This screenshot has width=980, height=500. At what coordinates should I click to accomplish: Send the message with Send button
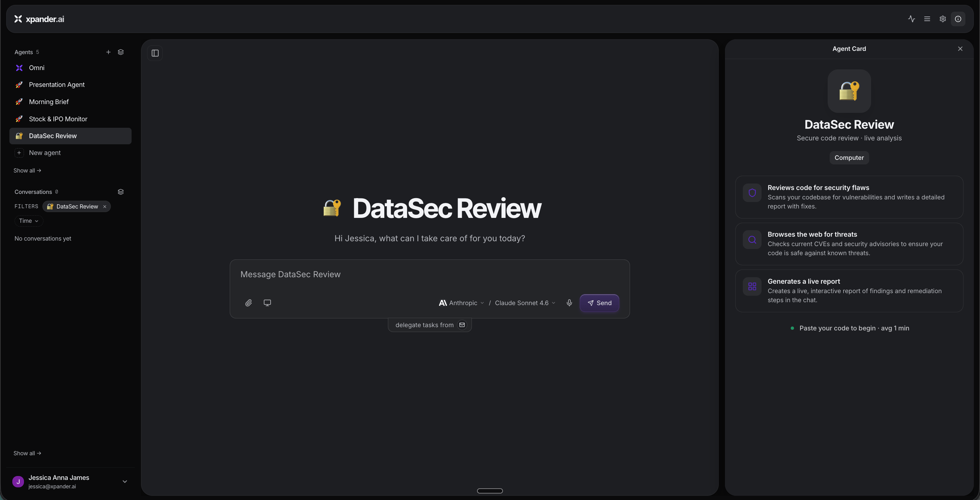599,303
